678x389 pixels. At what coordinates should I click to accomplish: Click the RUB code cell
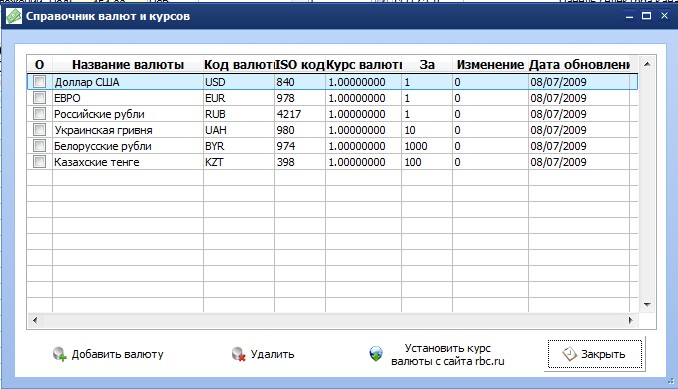[239, 114]
